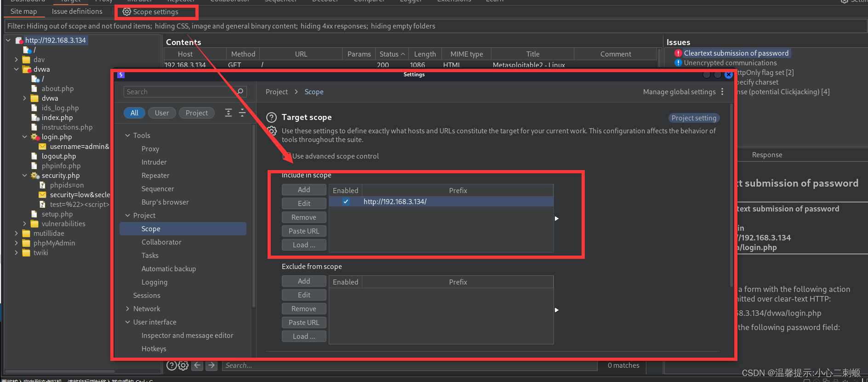Screen dimensions: 868x382
Task: Click the arrow beside Include in scope table
Action: tap(557, 218)
